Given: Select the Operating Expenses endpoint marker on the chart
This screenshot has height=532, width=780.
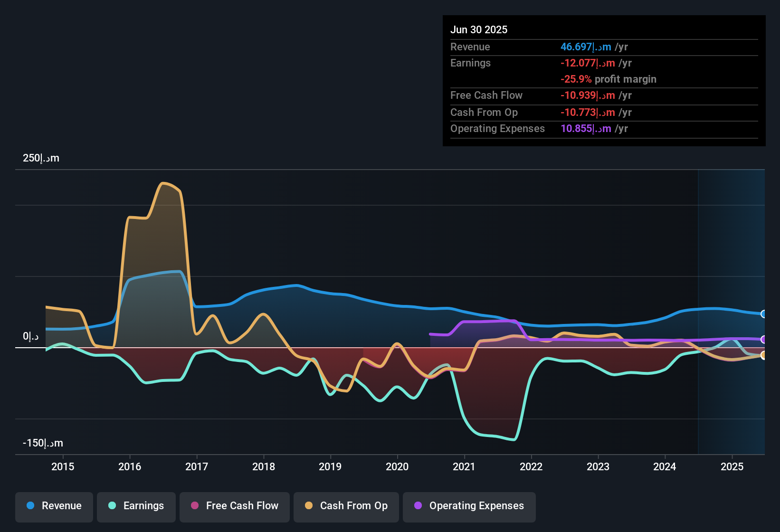Looking at the screenshot, I should [x=764, y=339].
